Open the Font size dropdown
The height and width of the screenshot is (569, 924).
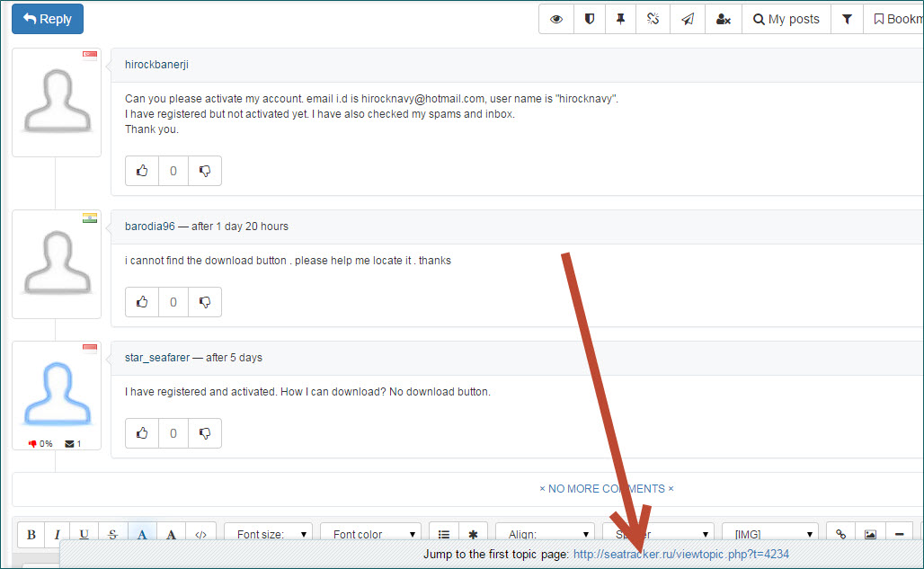click(x=268, y=534)
